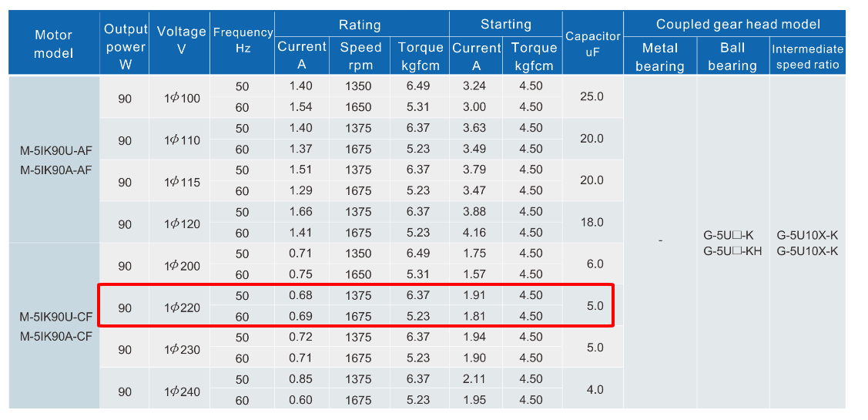Click the 1φ240 voltage cell
The height and width of the screenshot is (420, 868).
(182, 392)
